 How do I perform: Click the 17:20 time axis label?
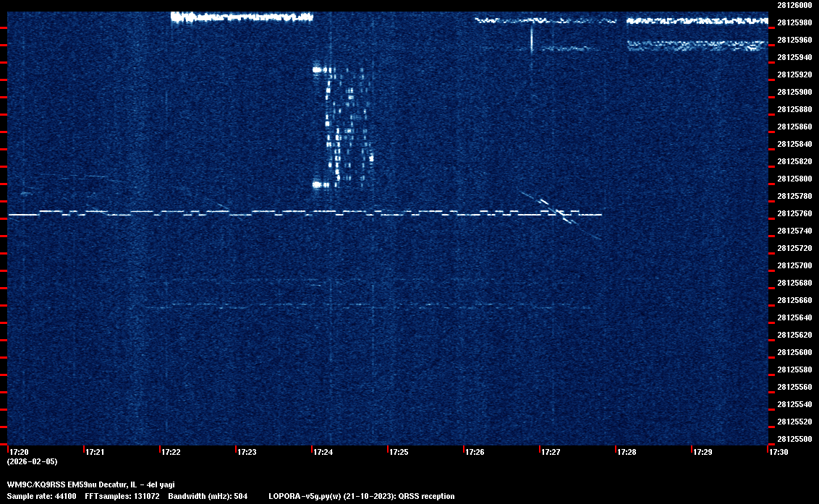tap(20, 452)
